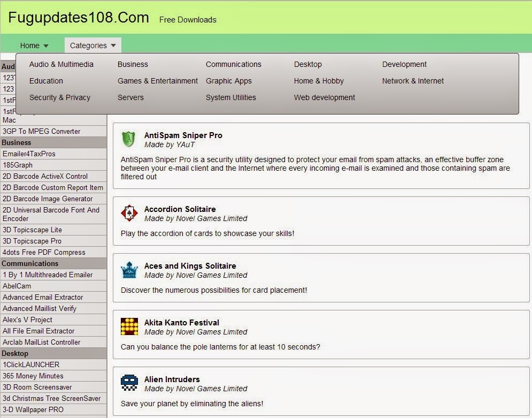Screen dimensions: 532x418
Task: Collapse the Categories dropdown menu
Action: pos(93,45)
